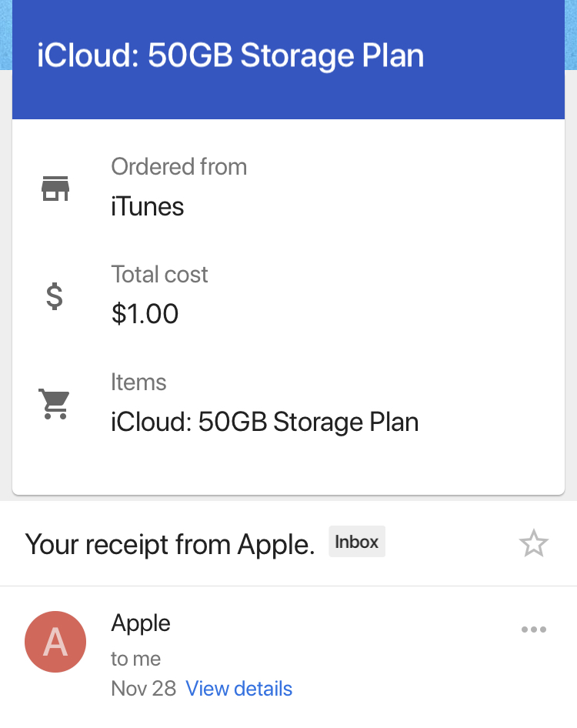Viewport: 577px width, 728px height.
Task: Click the "Items" label
Action: point(138,382)
